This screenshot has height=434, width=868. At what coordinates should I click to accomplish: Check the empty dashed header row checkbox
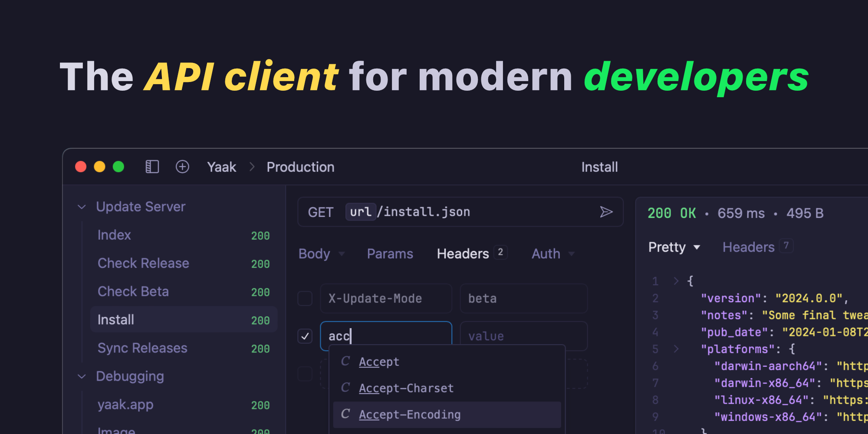(305, 373)
